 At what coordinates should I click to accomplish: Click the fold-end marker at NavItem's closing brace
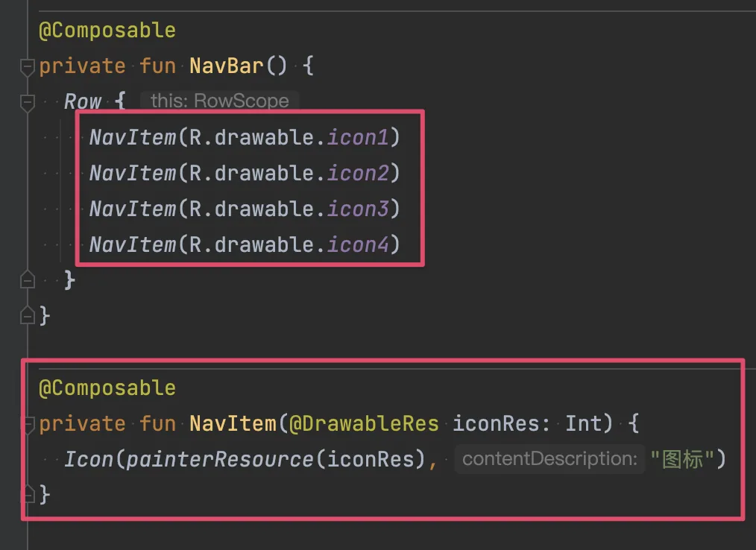(30, 495)
